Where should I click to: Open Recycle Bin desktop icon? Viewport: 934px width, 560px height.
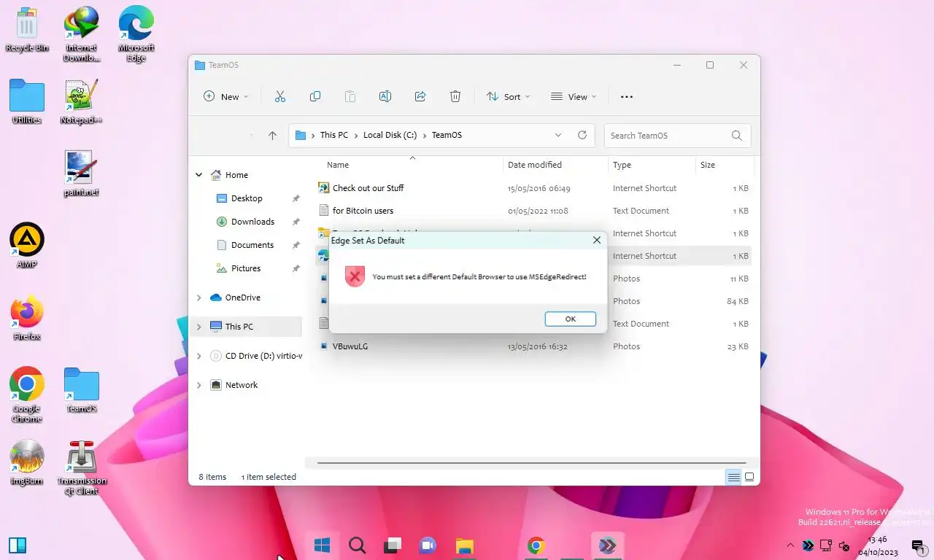coord(27,29)
